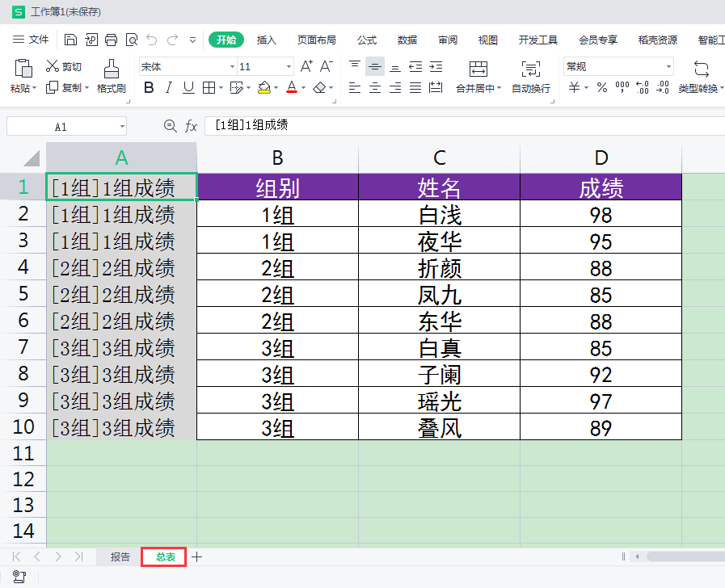725x588 pixels.
Task: Click the Paste clipboard icon
Action: [23, 68]
